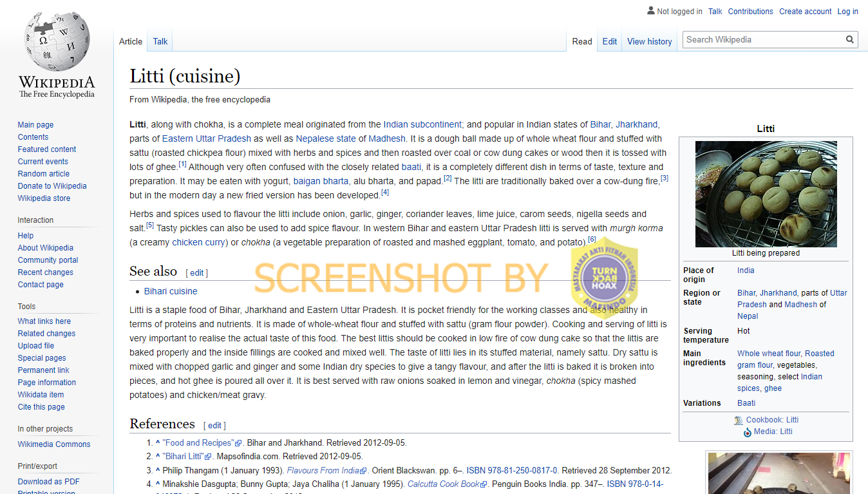868x494 pixels.
Task: Open a Random article
Action: 44,174
